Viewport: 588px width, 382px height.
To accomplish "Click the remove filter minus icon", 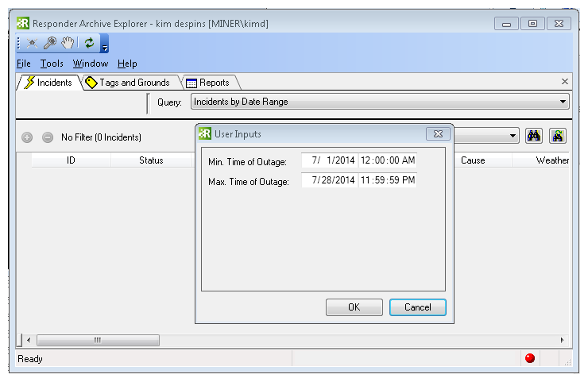I will pos(48,137).
